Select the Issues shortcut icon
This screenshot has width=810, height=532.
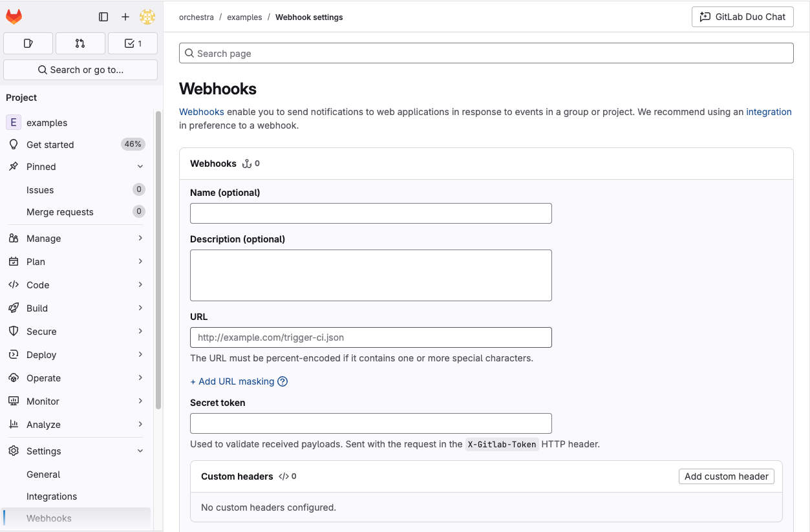point(28,43)
